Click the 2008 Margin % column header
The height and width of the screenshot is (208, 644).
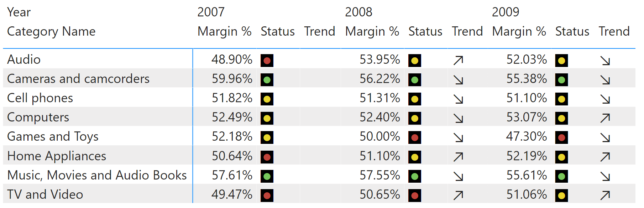click(x=372, y=31)
